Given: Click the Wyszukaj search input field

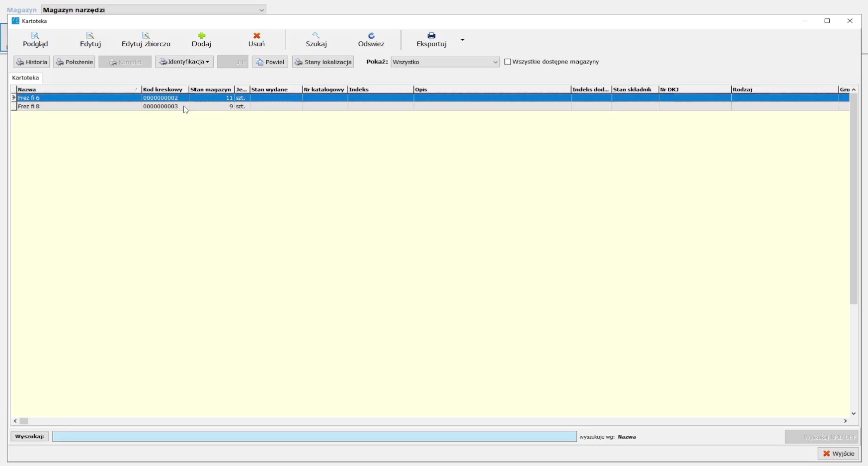Looking at the screenshot, I should point(314,437).
